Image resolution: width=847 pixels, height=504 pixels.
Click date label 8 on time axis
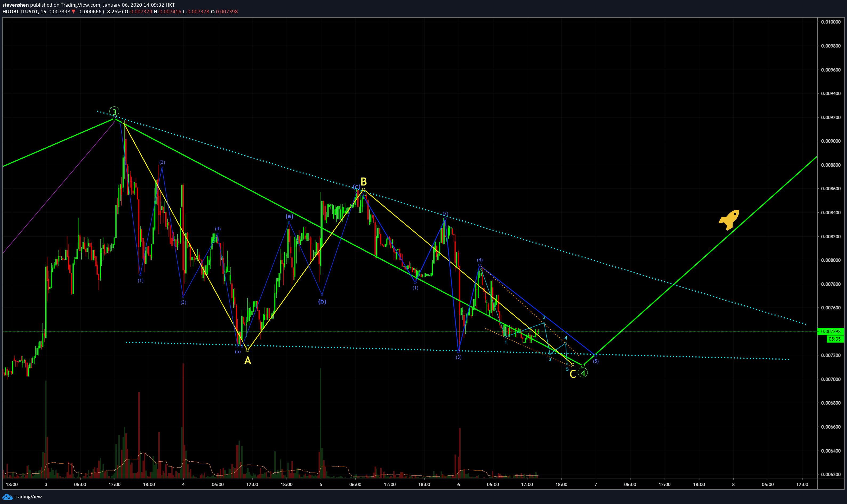tap(733, 484)
